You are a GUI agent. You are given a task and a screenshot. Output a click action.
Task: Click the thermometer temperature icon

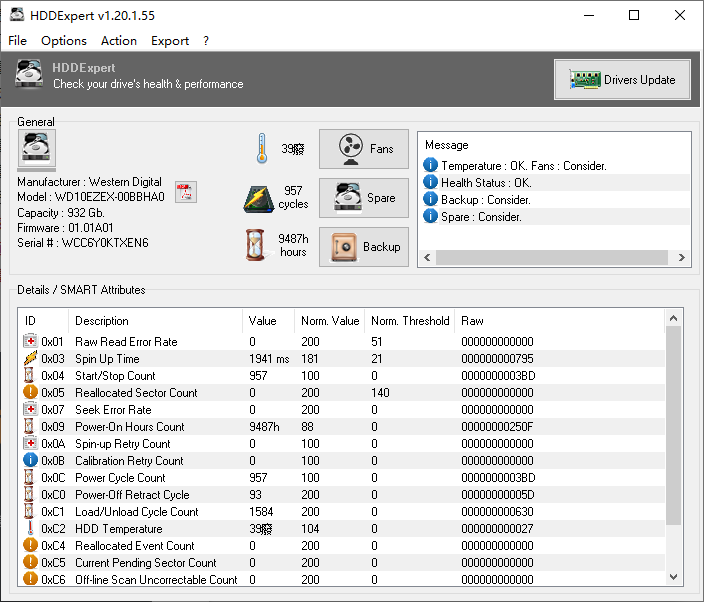tap(262, 149)
